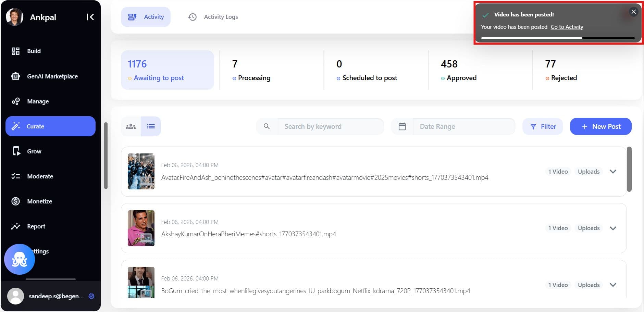
Task: Expand the AkshayKumarOnHeraPheriMemes post row
Action: coord(613,228)
